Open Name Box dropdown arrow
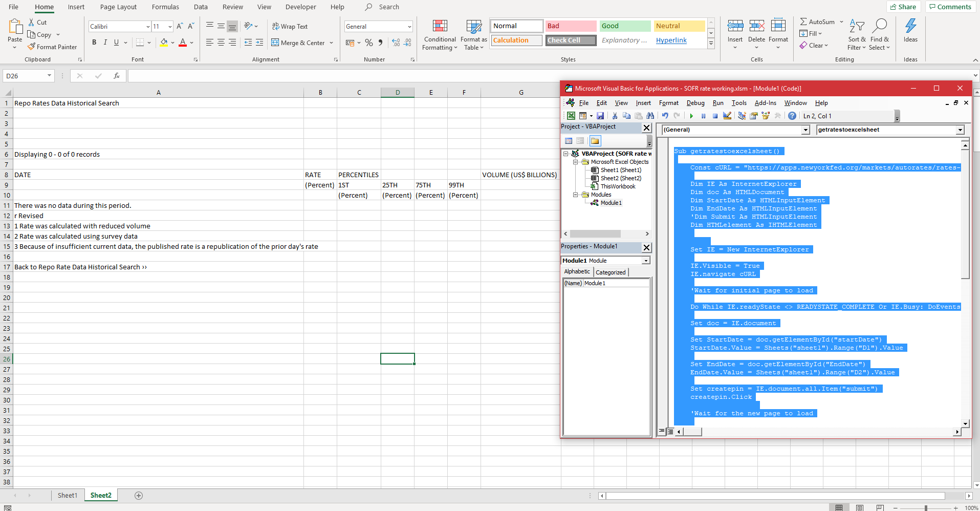This screenshot has height=511, width=980. pos(49,76)
